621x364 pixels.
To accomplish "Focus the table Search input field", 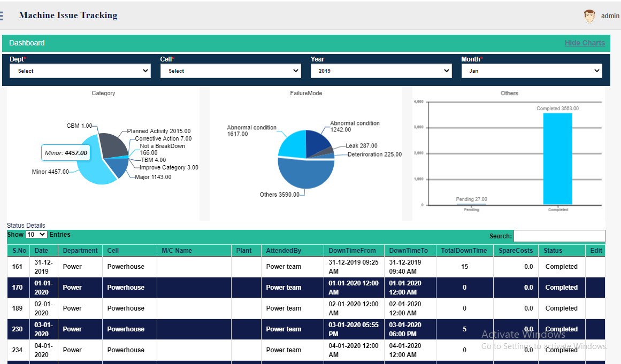I will 559,236.
